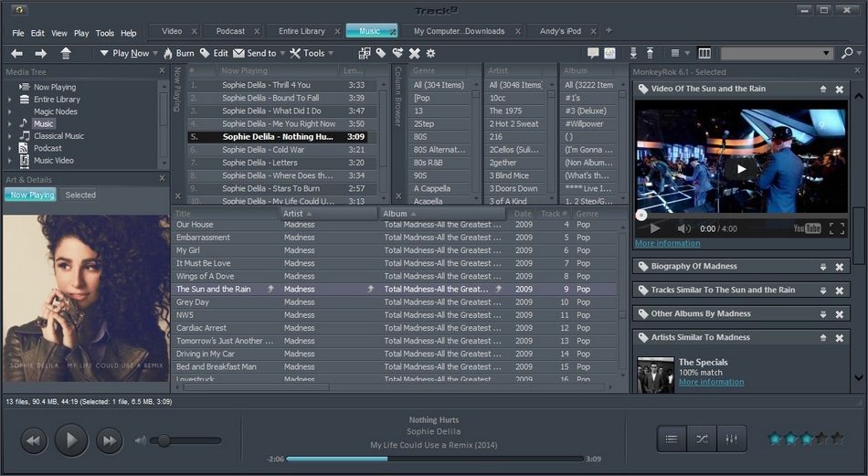The image size is (868, 476).
Task: Click inside the search input field
Action: pyautogui.click(x=770, y=53)
